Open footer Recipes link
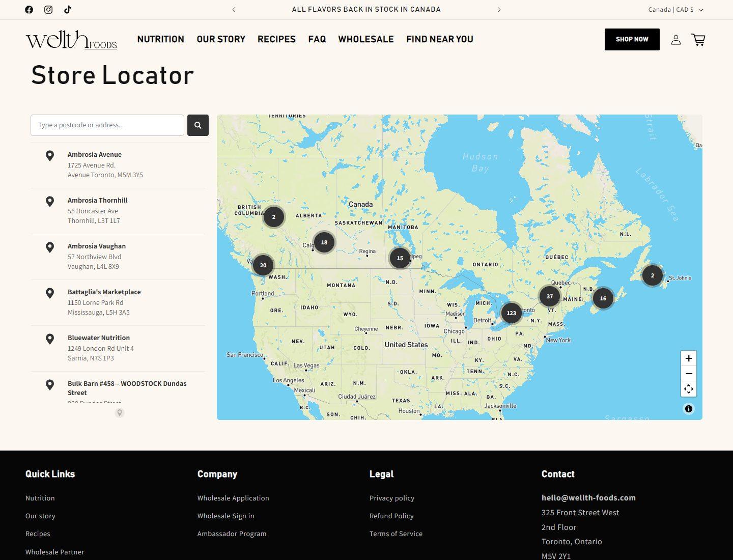Screen dimensions: 733x560 (38, 534)
